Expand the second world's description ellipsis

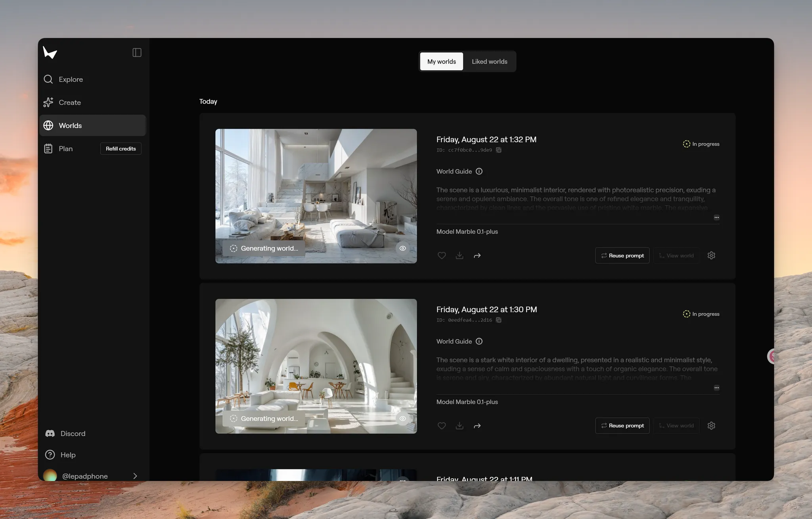tap(716, 388)
